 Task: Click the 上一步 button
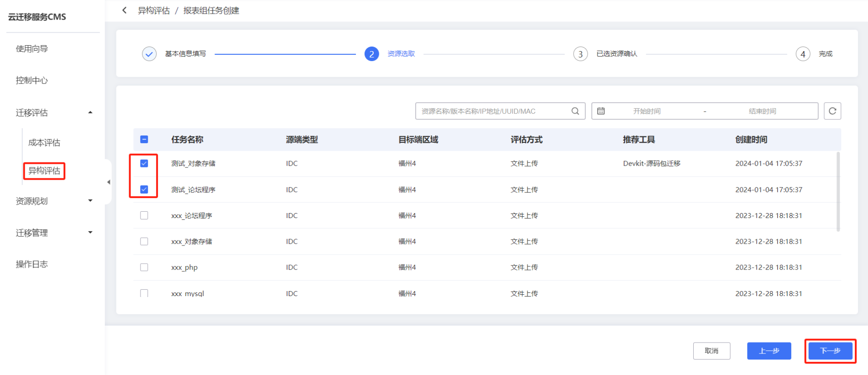click(x=769, y=351)
